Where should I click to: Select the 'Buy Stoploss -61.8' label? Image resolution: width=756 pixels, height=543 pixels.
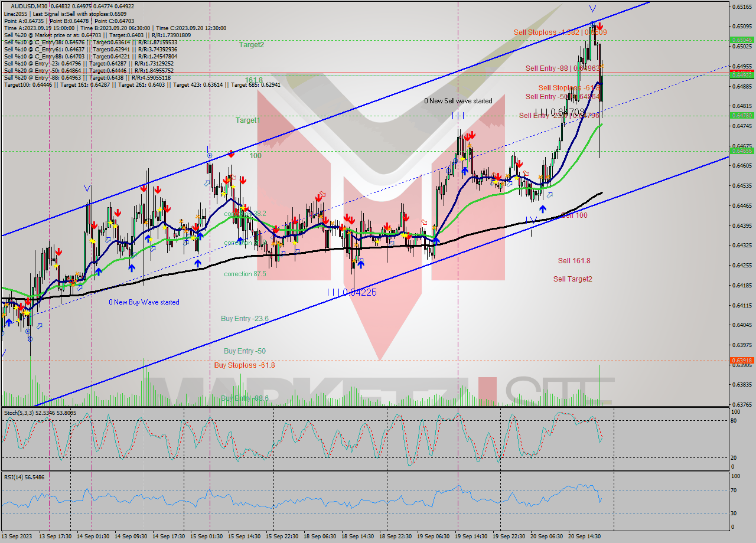point(245,365)
